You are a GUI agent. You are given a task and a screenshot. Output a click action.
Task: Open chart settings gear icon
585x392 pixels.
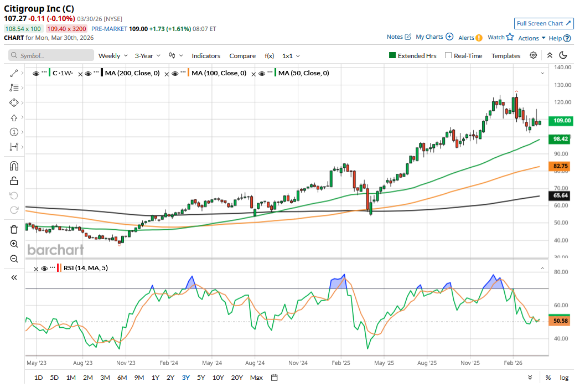point(533,55)
